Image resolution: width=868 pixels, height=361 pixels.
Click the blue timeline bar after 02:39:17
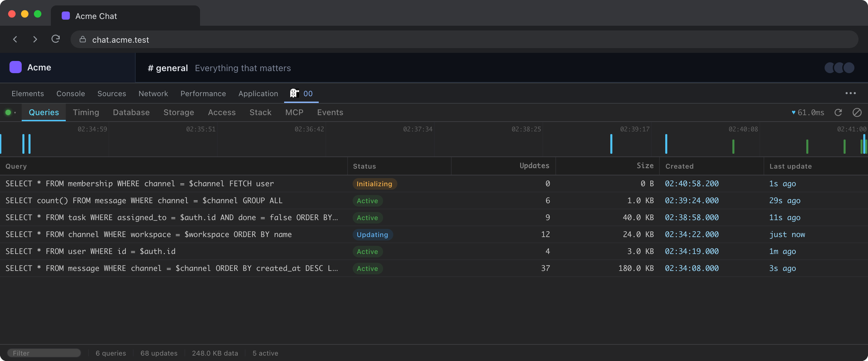(666, 144)
